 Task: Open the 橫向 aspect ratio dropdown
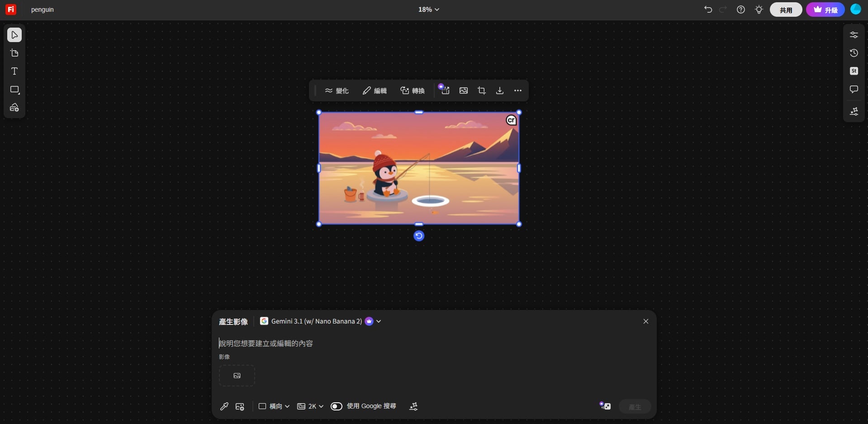[x=274, y=406]
